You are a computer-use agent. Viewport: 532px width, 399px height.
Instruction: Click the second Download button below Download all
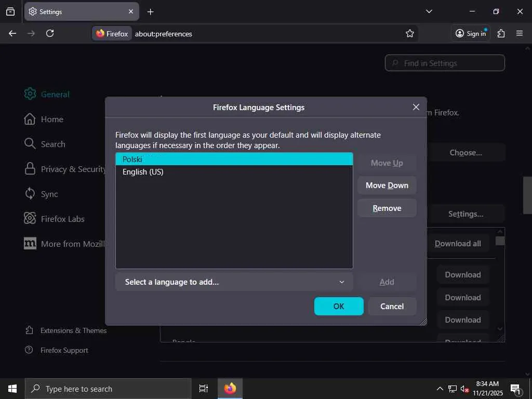(463, 298)
